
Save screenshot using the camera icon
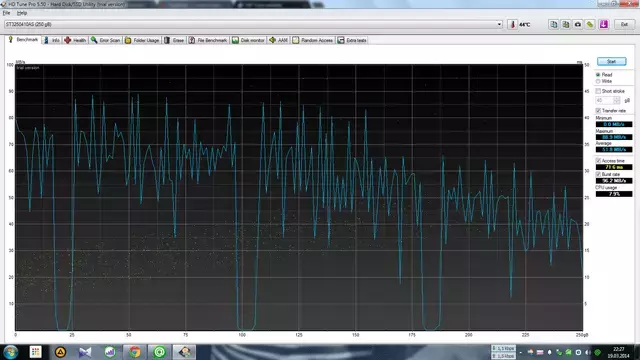point(578,24)
